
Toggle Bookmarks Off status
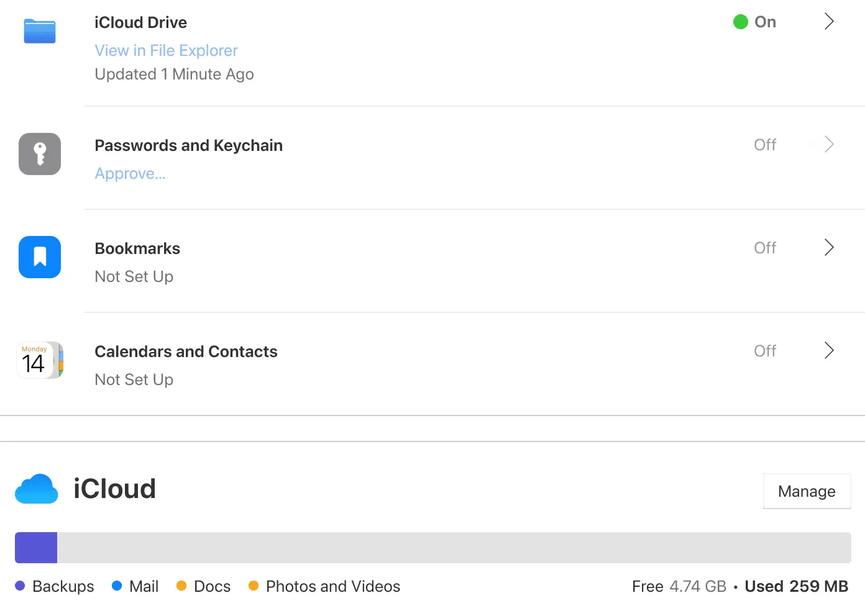point(764,248)
